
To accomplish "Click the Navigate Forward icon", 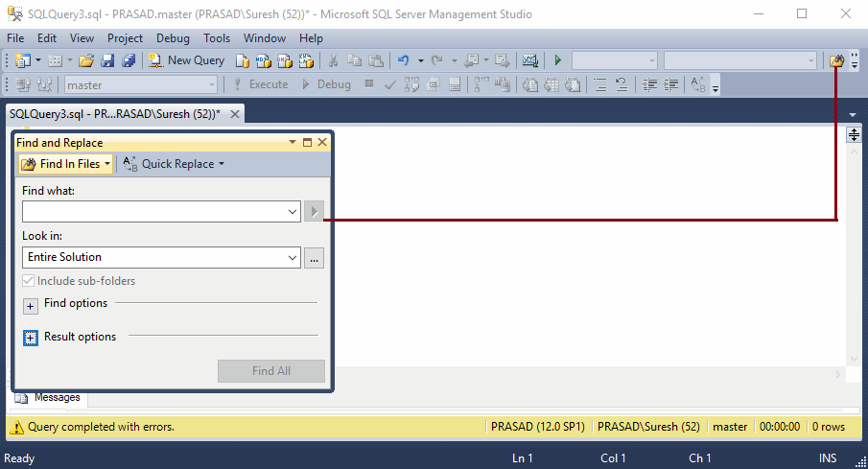I will 502,60.
